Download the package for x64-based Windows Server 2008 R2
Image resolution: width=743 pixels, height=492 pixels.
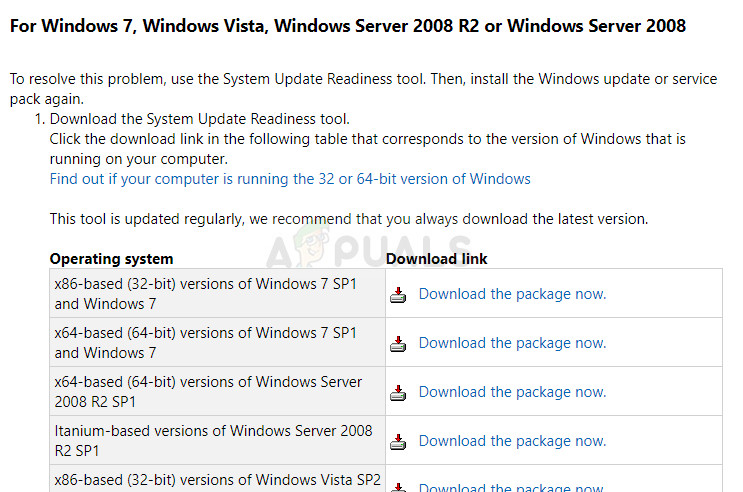tap(512, 392)
